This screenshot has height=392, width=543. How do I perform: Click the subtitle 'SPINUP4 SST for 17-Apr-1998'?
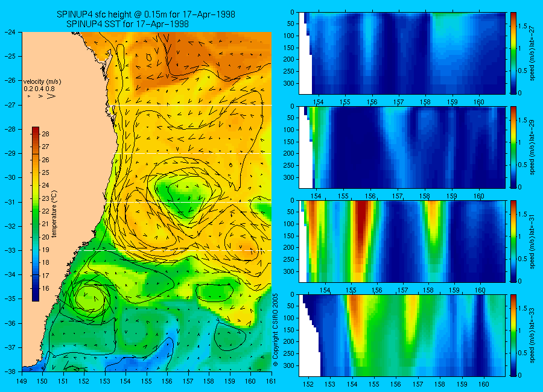[127, 24]
